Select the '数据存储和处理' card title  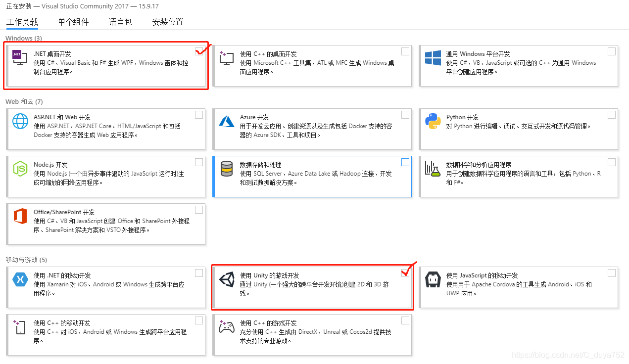click(x=261, y=165)
